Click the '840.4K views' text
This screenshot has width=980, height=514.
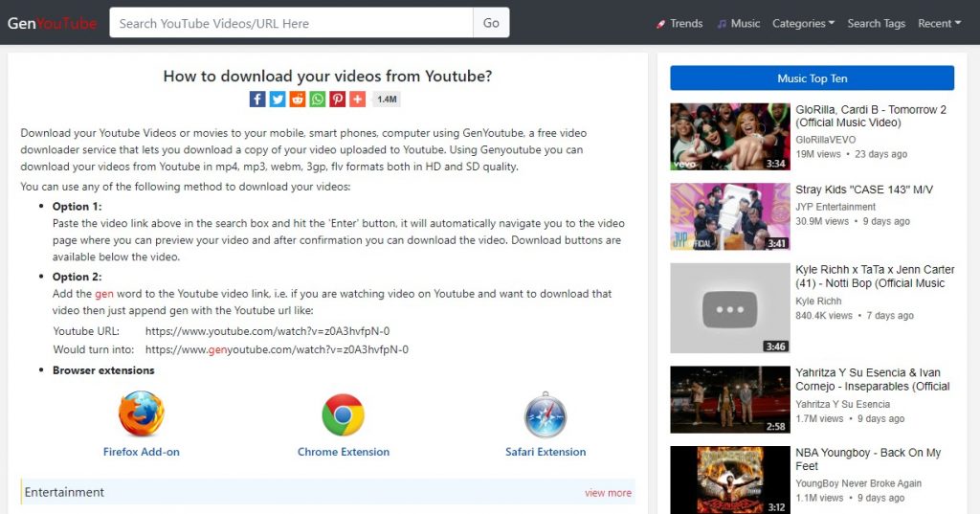(824, 315)
